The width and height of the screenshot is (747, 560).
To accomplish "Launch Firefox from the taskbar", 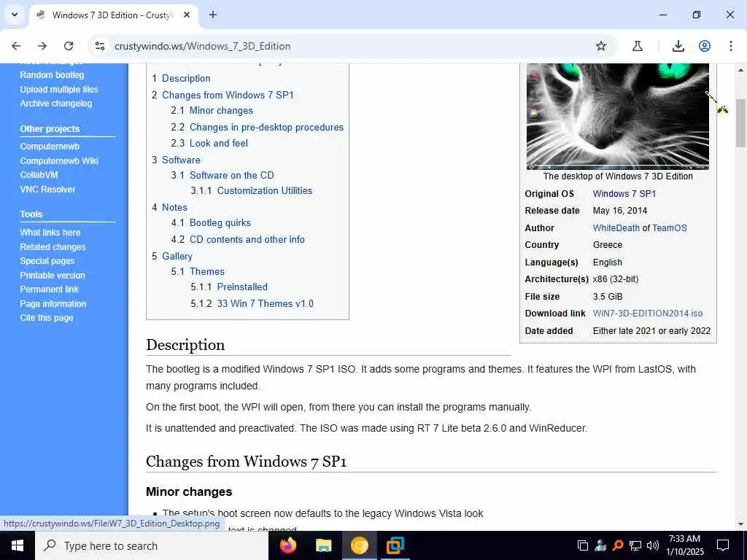I will point(287,545).
